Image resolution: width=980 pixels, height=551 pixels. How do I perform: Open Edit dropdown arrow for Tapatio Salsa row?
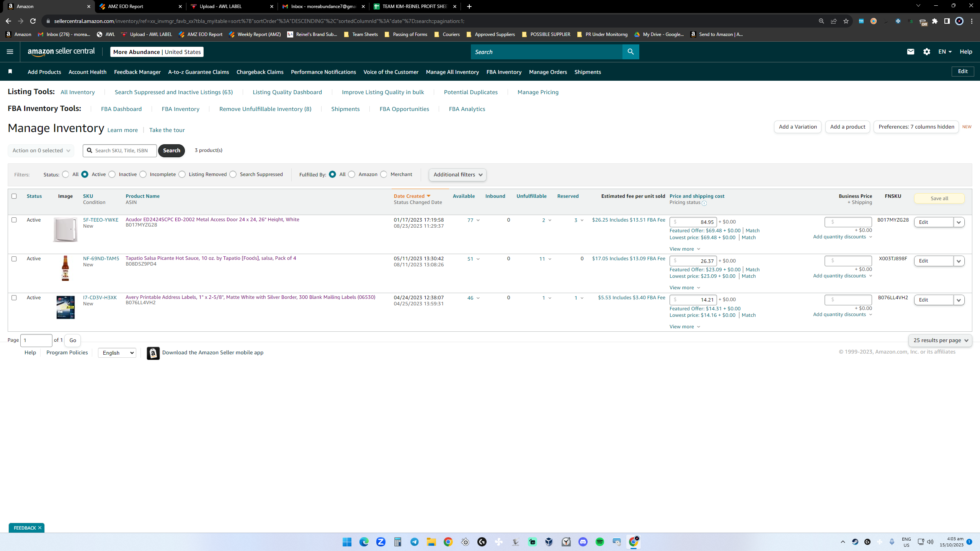pyautogui.click(x=959, y=261)
